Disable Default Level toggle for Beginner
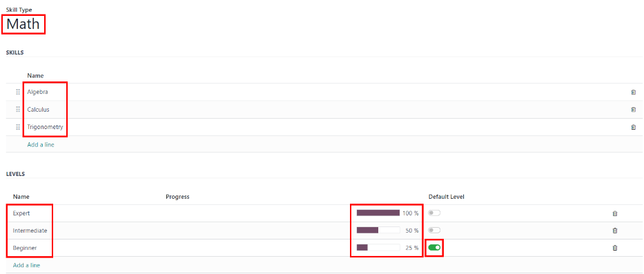Image resolution: width=644 pixels, height=274 pixels. 434,248
